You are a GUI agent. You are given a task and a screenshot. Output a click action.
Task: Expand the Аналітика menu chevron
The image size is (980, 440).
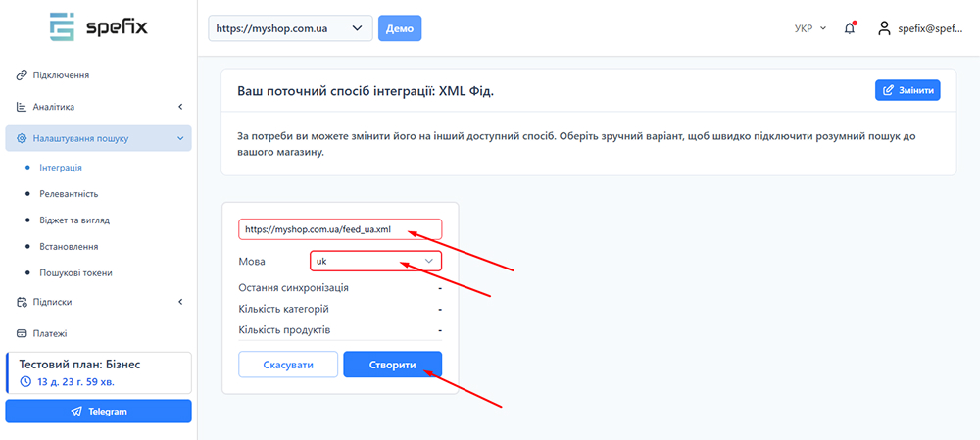click(180, 107)
